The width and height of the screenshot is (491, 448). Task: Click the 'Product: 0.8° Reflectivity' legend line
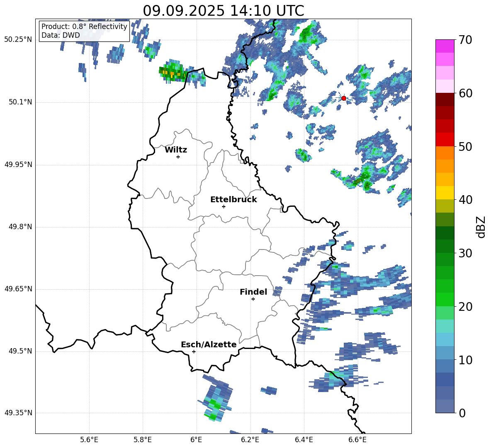coord(84,26)
